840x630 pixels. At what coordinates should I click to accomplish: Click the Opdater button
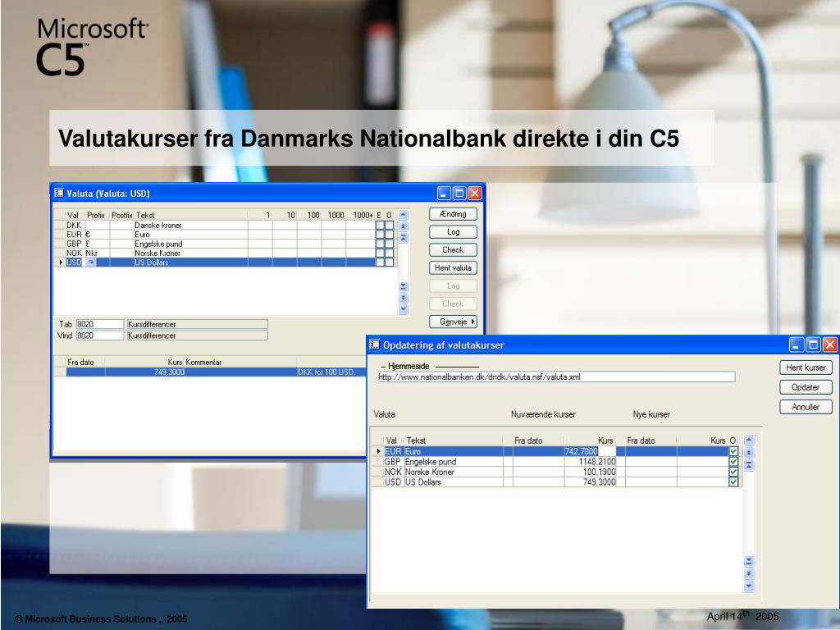click(806, 387)
